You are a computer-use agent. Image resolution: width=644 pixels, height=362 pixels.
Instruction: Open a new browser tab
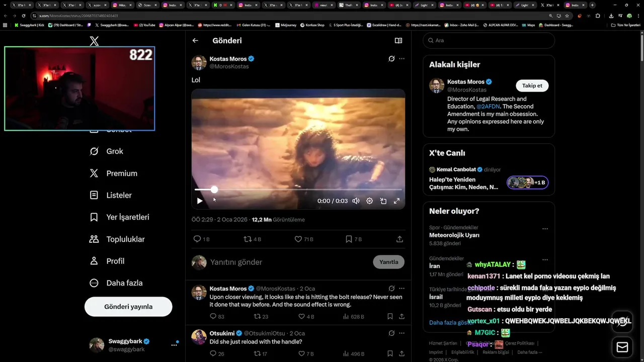point(592,5)
